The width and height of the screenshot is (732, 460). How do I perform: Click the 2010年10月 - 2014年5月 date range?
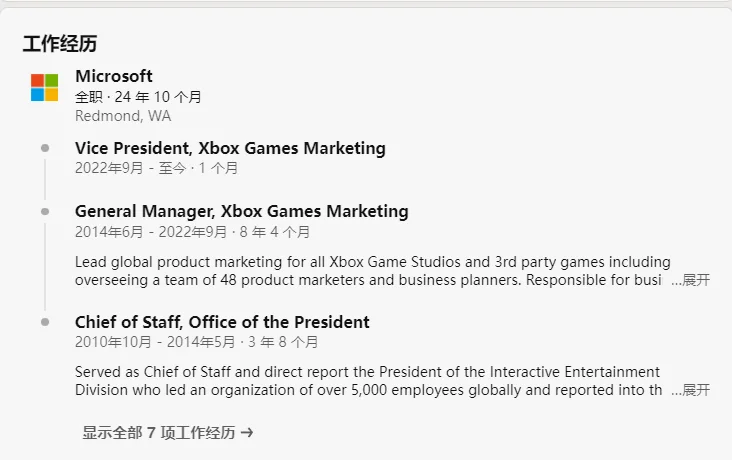point(155,342)
